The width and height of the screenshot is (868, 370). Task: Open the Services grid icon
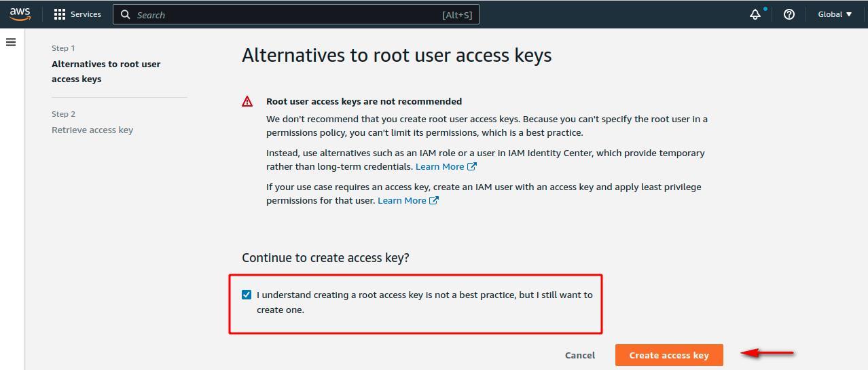60,14
